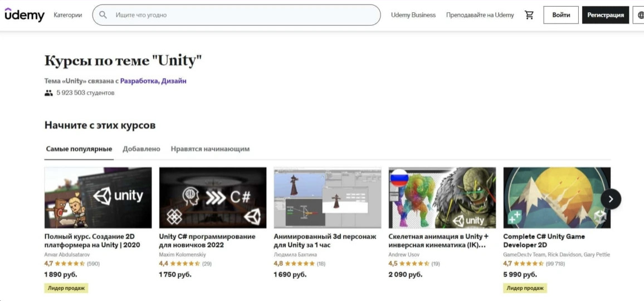Open Complete C# Unity Game Developer thumbnail
Screen dimensions: 644x301
[x=557, y=197]
